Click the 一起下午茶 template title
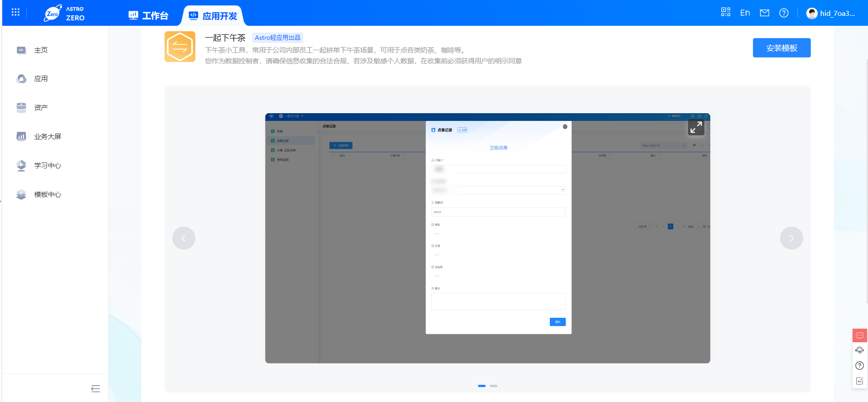The height and width of the screenshot is (402, 868). click(x=225, y=38)
